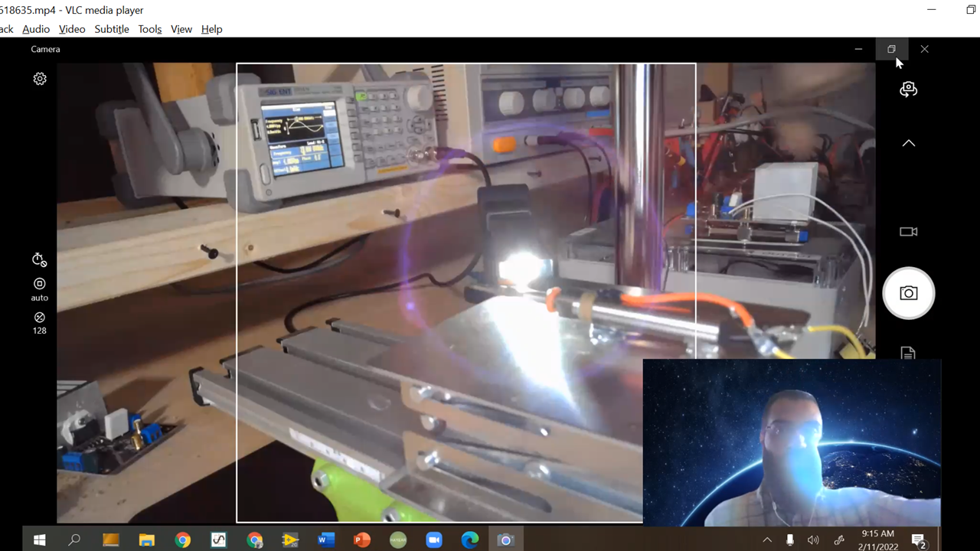Viewport: 980px width, 551px height.
Task: Open the Subtitle menu in VLC
Action: (x=112, y=29)
